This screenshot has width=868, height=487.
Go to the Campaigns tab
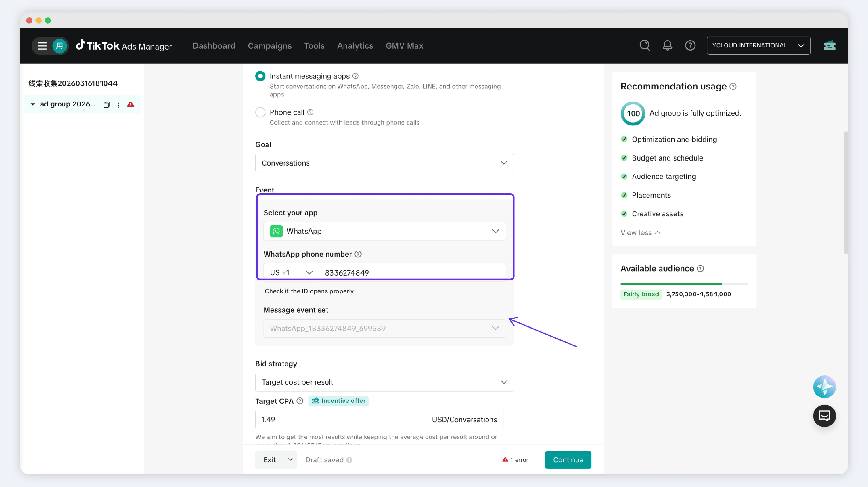(270, 45)
